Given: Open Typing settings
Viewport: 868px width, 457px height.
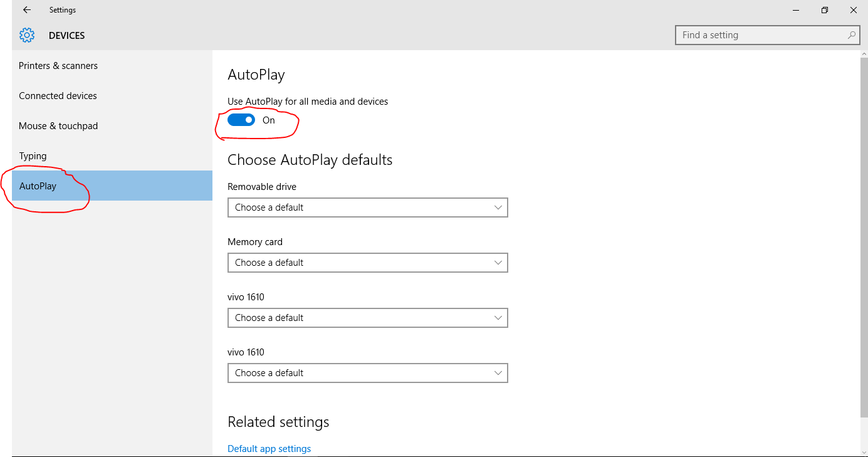Looking at the screenshot, I should 33,155.
